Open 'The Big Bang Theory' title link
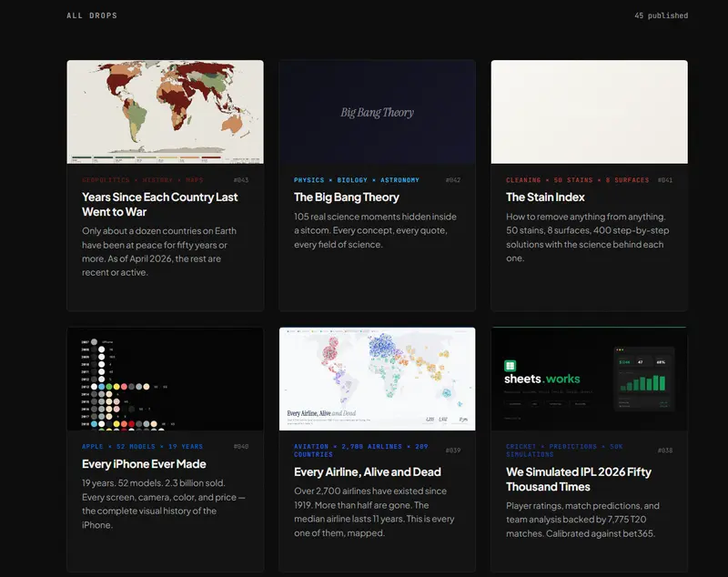This screenshot has width=728, height=577. [347, 197]
